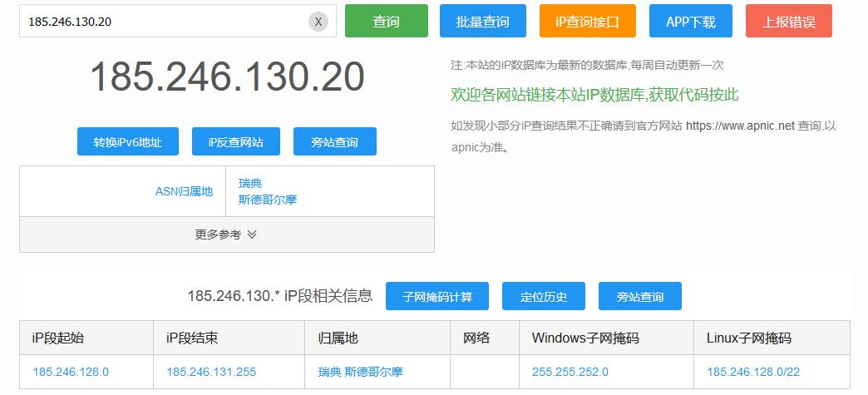
Task: Open 子网掩码计算 button
Action: point(437,296)
